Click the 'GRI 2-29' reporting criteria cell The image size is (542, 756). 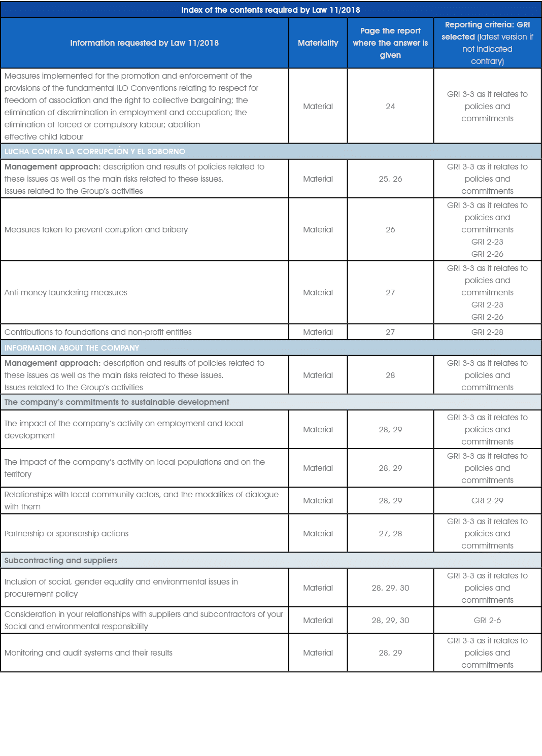tap(487, 500)
